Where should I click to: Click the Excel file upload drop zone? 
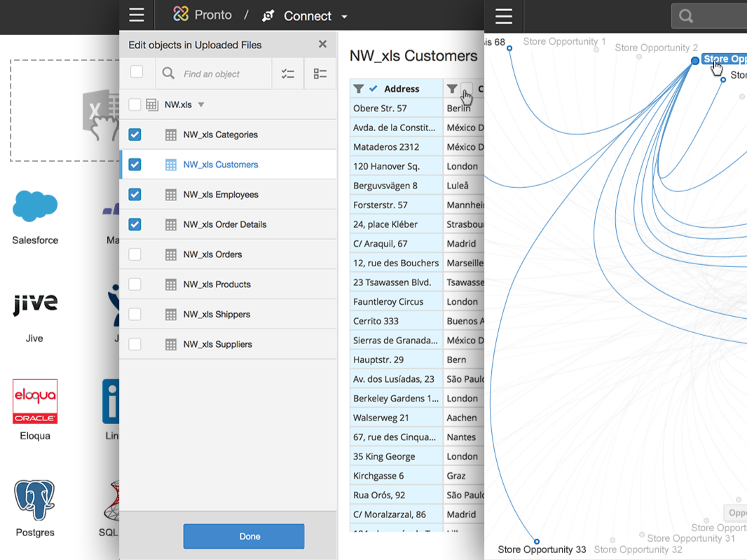pyautogui.click(x=65, y=111)
